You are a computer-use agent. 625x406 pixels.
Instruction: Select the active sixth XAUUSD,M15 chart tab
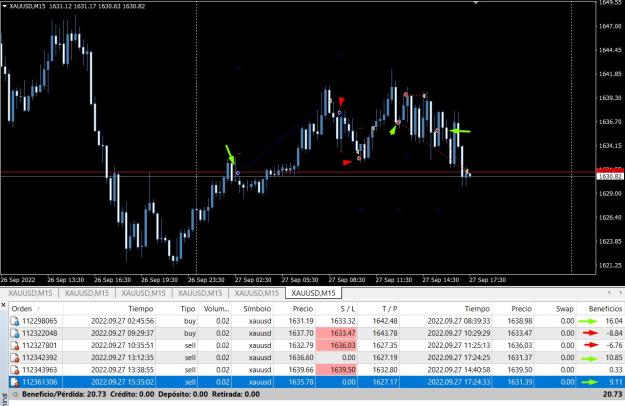(x=313, y=293)
